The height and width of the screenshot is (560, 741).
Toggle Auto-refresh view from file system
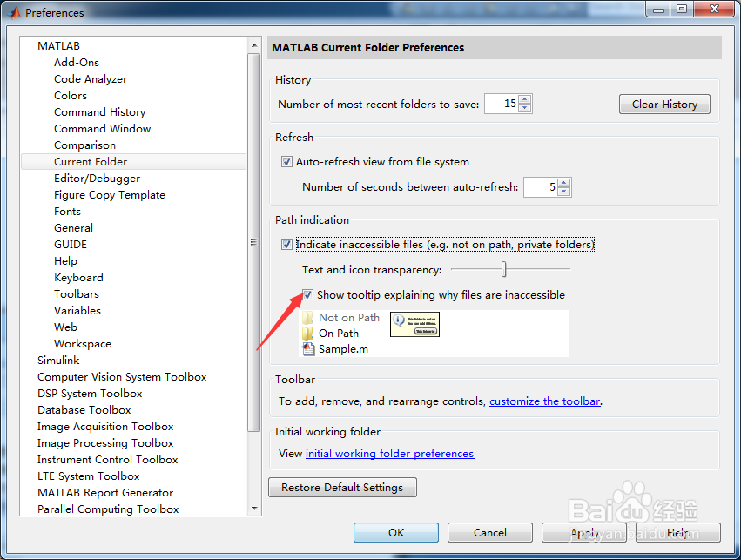pos(286,162)
